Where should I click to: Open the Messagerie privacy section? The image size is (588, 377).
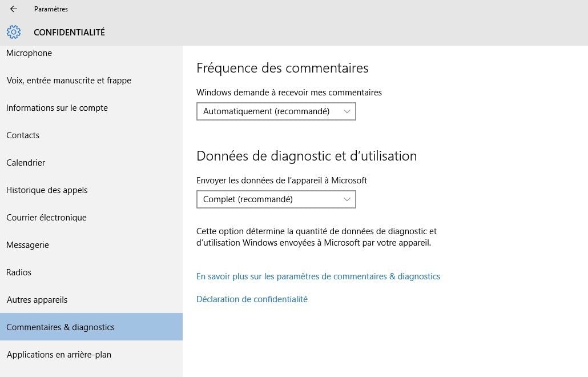(27, 245)
